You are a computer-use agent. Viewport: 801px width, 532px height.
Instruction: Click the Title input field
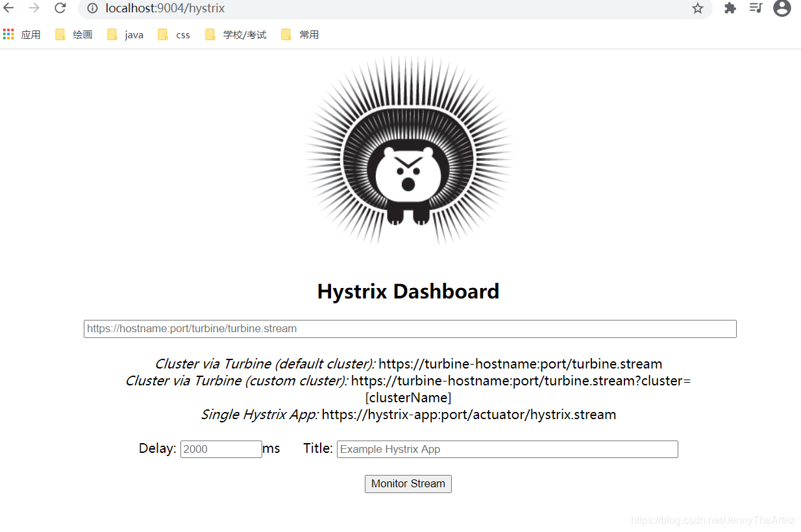[508, 449]
